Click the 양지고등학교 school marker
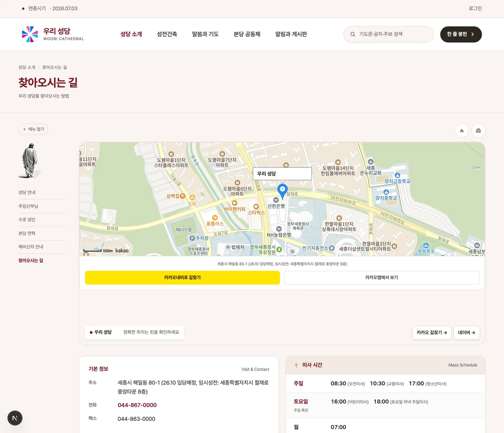This screenshot has height=433, width=504. pyautogui.click(x=397, y=175)
